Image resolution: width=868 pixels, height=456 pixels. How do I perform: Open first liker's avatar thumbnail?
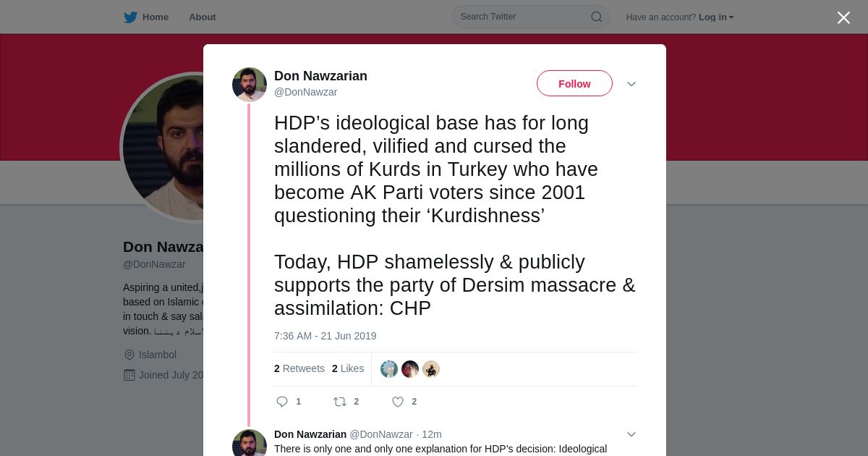point(389,369)
